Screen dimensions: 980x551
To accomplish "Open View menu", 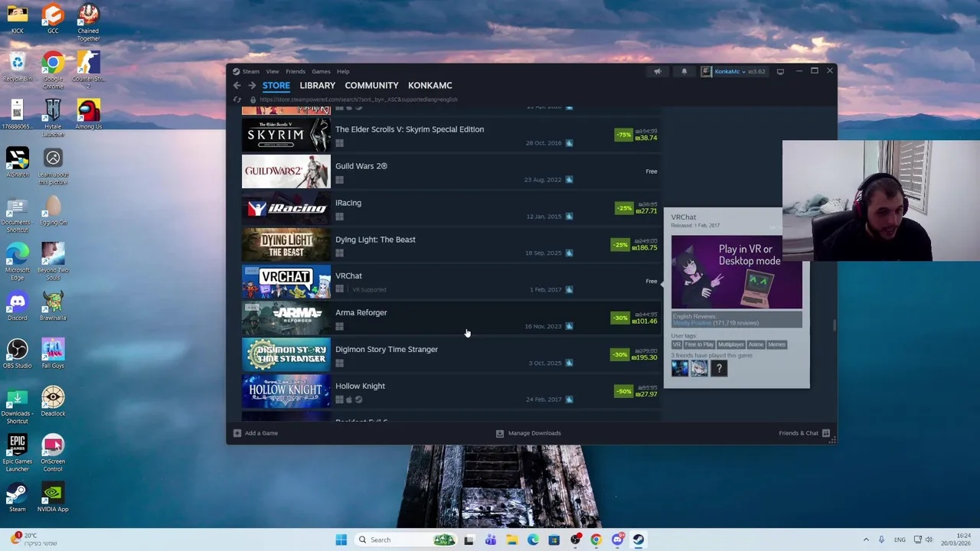I will coord(272,71).
